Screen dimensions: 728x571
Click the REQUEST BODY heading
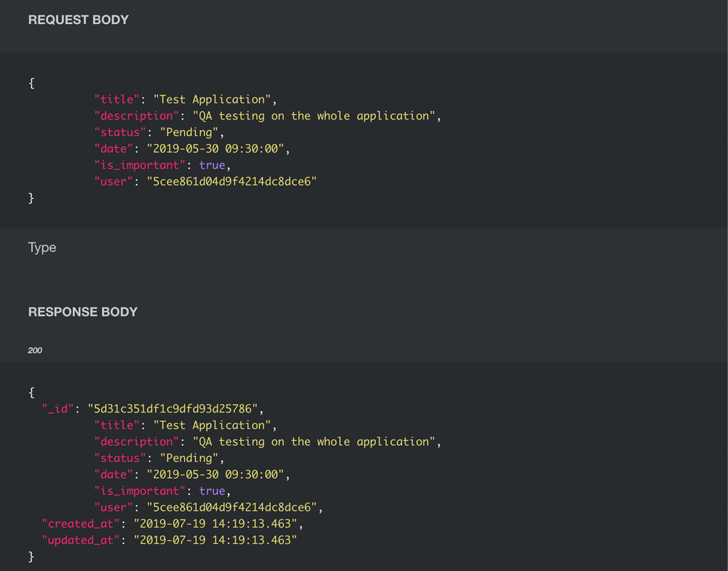[79, 20]
